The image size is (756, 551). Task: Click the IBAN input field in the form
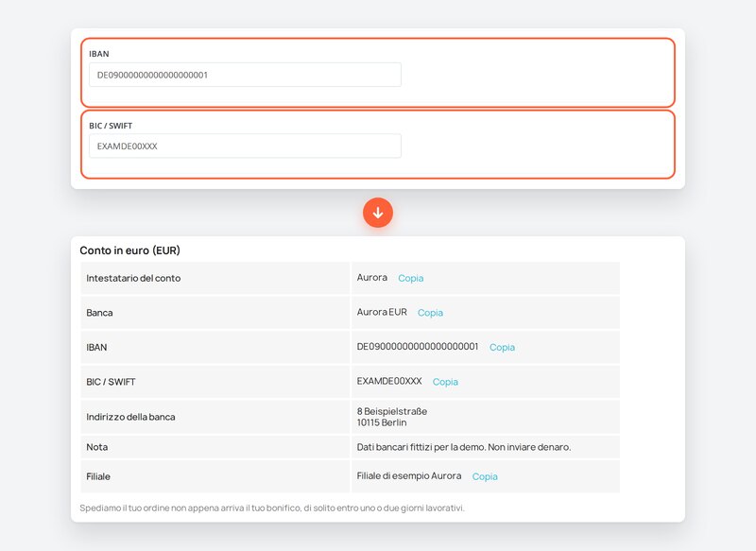[x=245, y=75]
